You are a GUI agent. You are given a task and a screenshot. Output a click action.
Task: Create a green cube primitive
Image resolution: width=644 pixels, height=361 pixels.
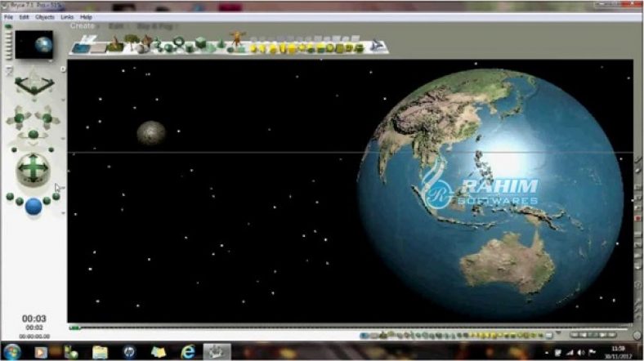[201, 42]
